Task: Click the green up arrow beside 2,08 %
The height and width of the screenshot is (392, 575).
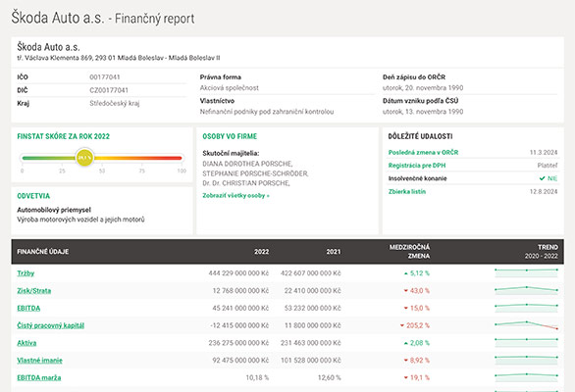Action: coord(406,343)
